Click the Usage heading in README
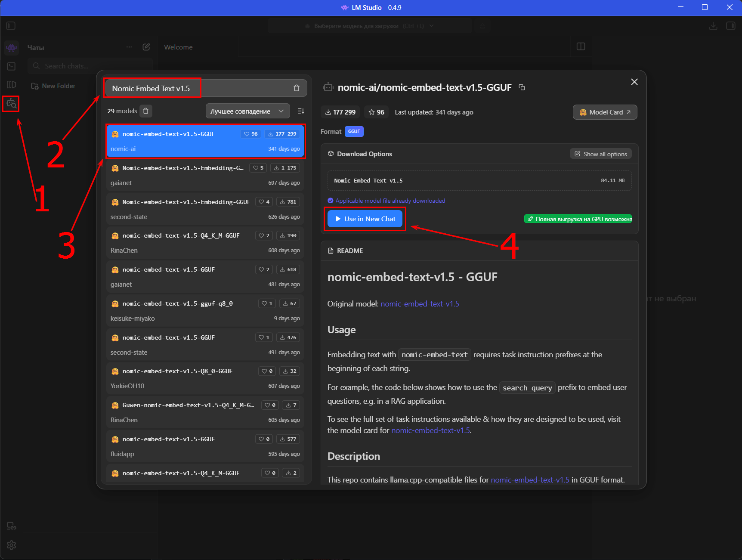742x560 pixels. click(342, 330)
